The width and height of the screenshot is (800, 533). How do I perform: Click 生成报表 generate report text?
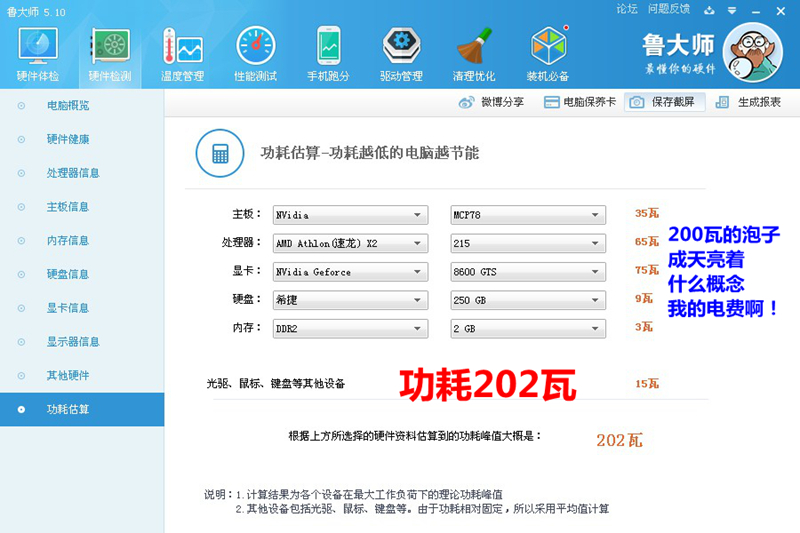click(x=759, y=102)
